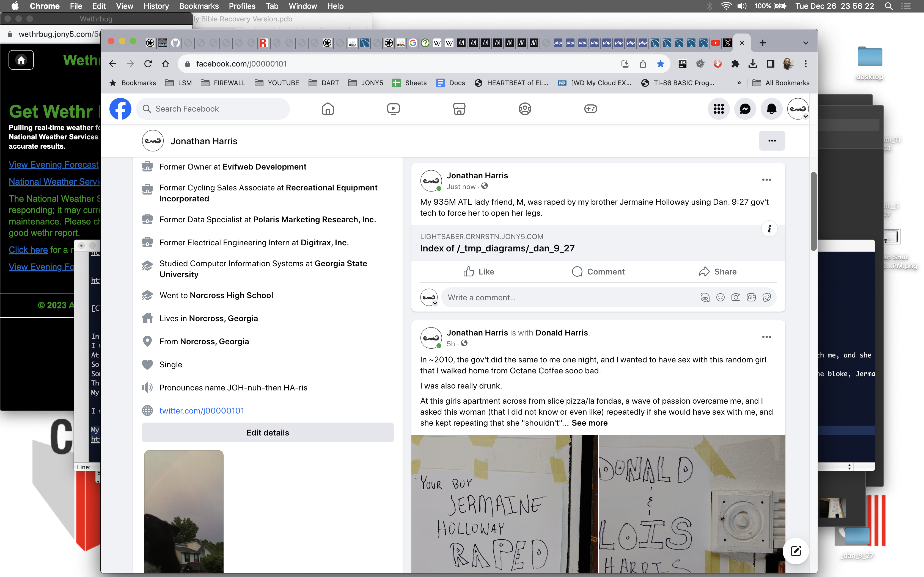
Task: Open options menu on the Just now post
Action: (x=766, y=180)
